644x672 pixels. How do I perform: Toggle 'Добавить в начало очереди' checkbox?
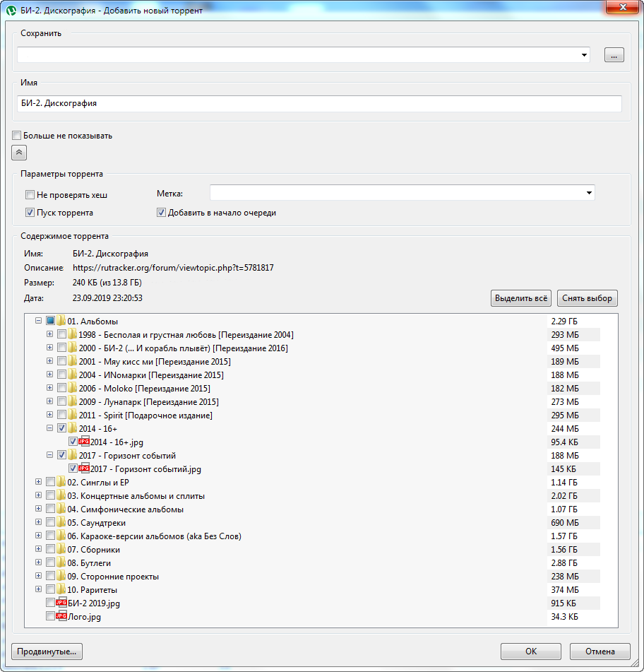tap(161, 213)
